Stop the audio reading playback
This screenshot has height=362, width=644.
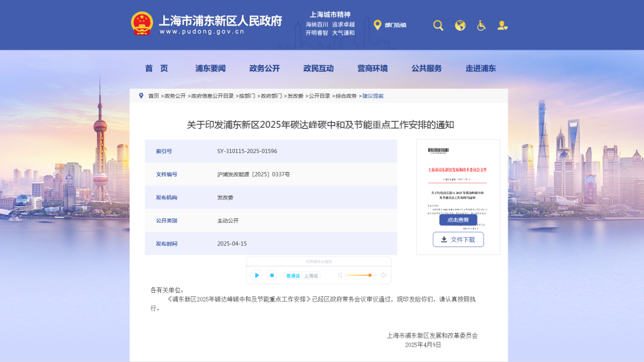(x=271, y=275)
